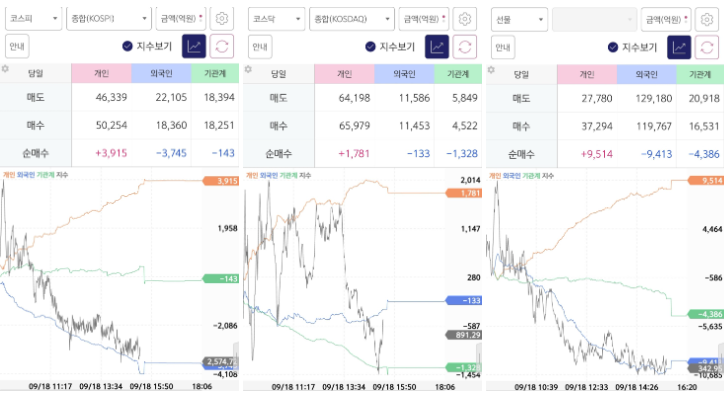Open 금액(억원) dropdown in KOSDAQ panel
Screen dimensions: 727x395
424,19
